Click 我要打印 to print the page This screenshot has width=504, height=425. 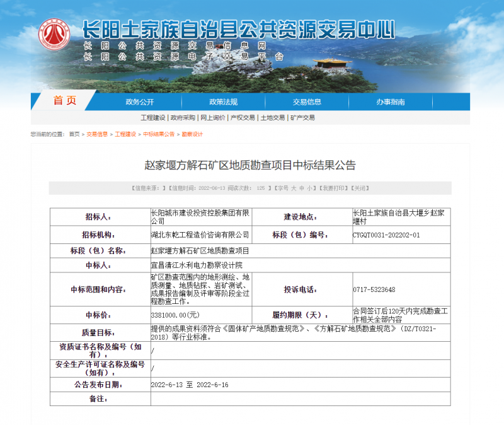click(x=333, y=188)
